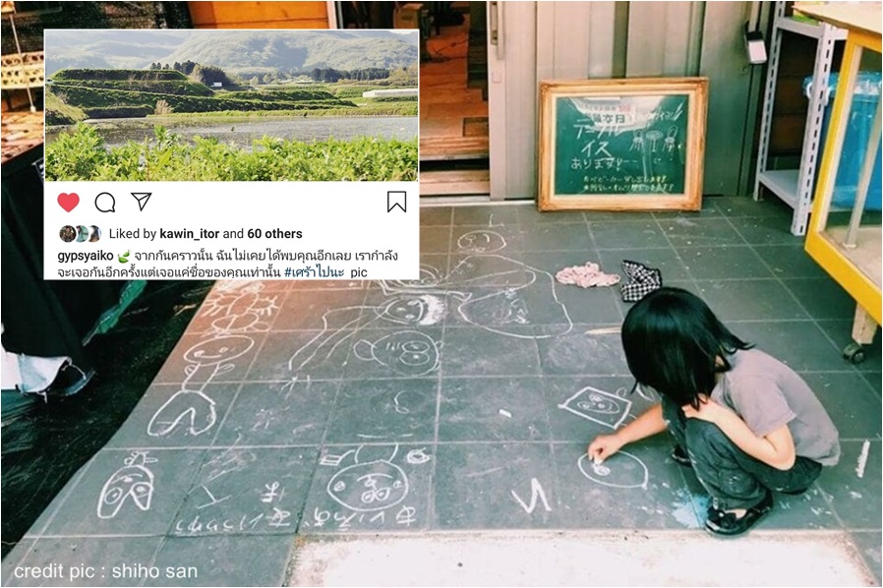Open the green hillside landscape post photo
This screenshot has width=883, height=588.
(231, 105)
